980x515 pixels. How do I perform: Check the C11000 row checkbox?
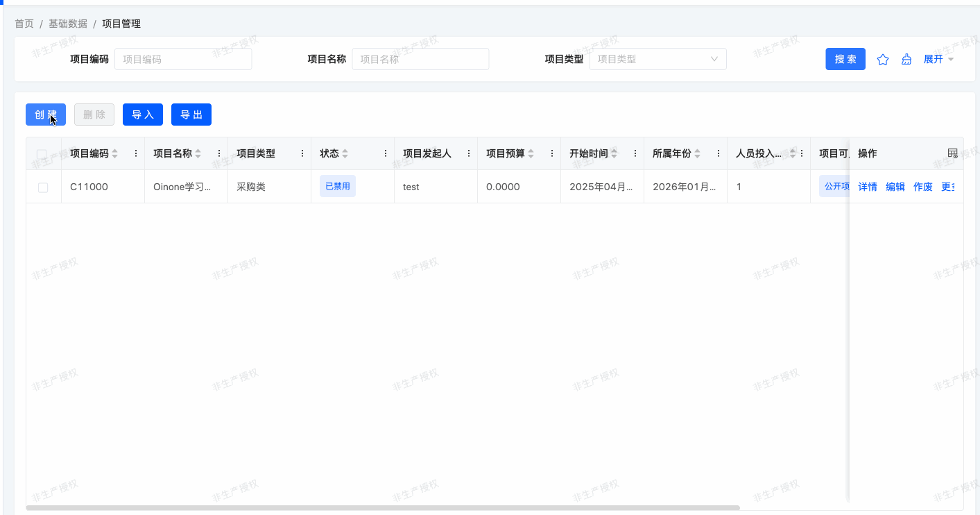(43, 187)
